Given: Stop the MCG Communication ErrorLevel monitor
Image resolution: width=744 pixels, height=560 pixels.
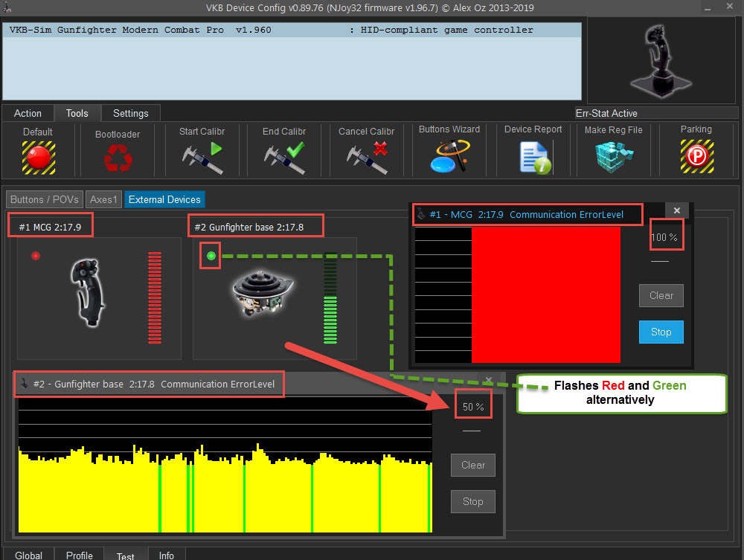Looking at the screenshot, I should click(x=661, y=332).
